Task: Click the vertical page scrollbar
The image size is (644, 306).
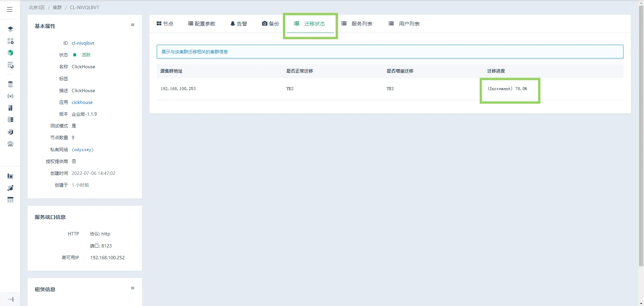Action: (641, 135)
